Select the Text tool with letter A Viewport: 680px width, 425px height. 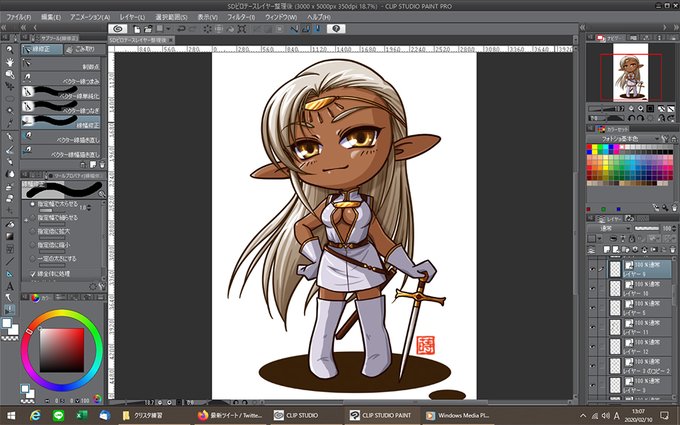click(x=10, y=287)
